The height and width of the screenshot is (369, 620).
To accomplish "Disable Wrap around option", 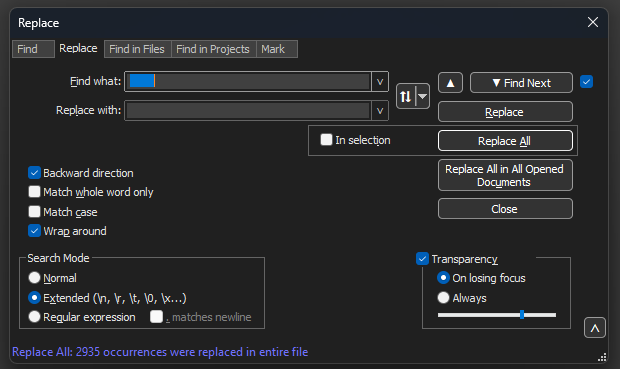I will (34, 231).
